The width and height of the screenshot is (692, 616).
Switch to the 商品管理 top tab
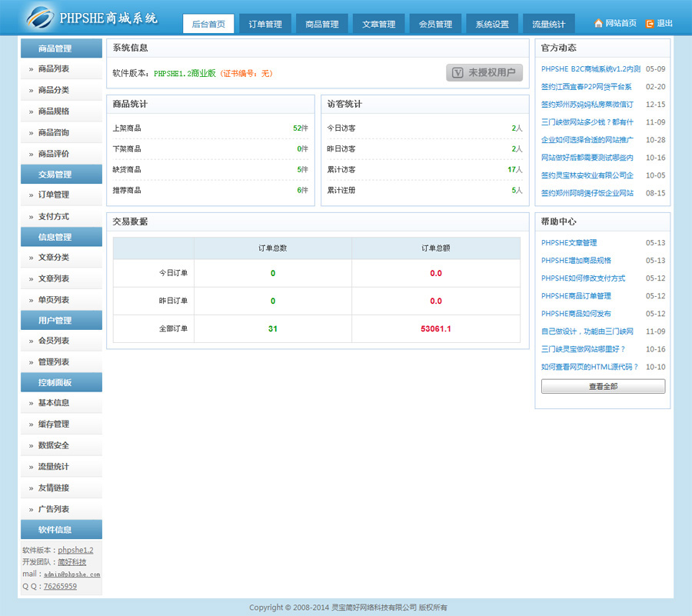coord(322,24)
